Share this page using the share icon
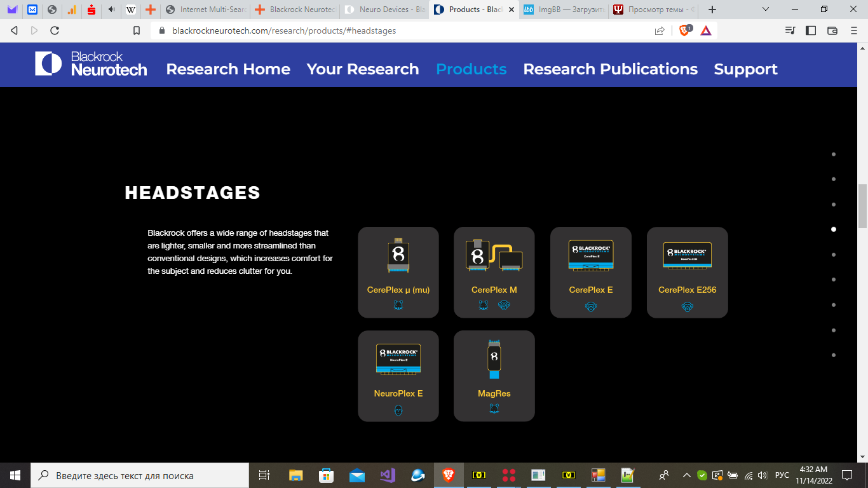 [660, 30]
